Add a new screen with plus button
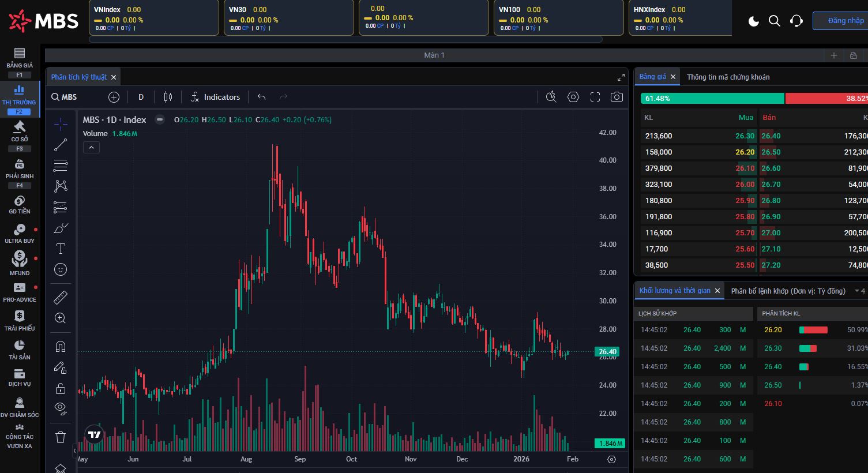 pyautogui.click(x=834, y=55)
